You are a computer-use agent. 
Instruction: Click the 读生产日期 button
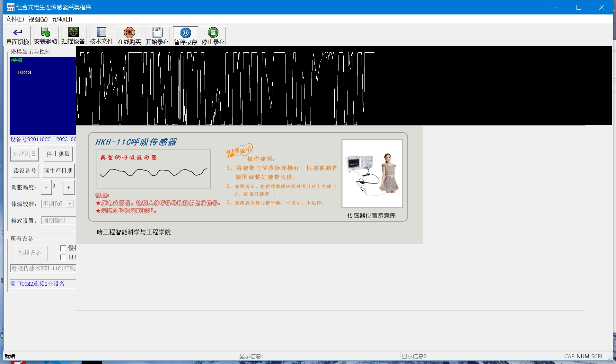coord(58,171)
